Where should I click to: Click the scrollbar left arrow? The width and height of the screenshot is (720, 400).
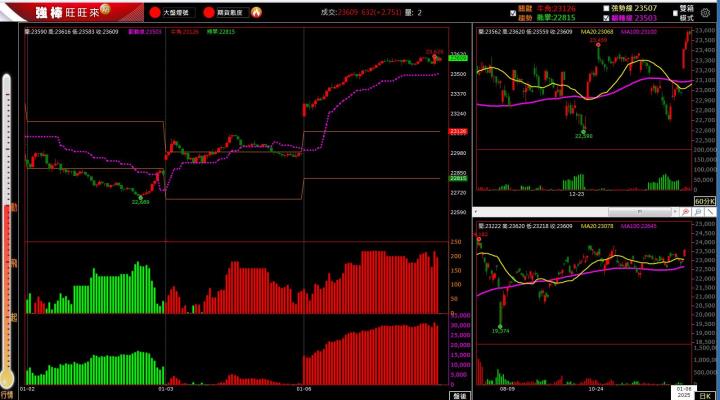(476, 212)
